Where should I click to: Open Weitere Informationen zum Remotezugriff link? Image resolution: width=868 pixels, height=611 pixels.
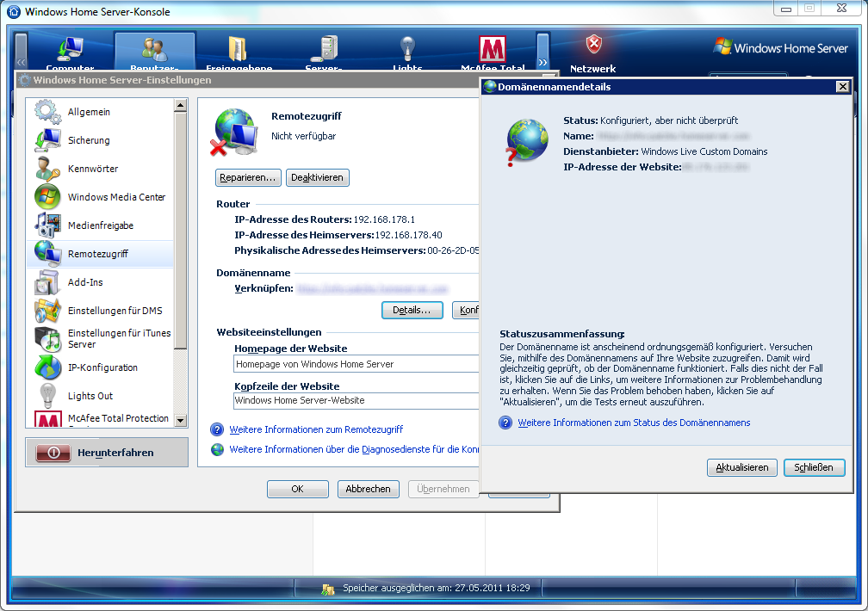316,429
